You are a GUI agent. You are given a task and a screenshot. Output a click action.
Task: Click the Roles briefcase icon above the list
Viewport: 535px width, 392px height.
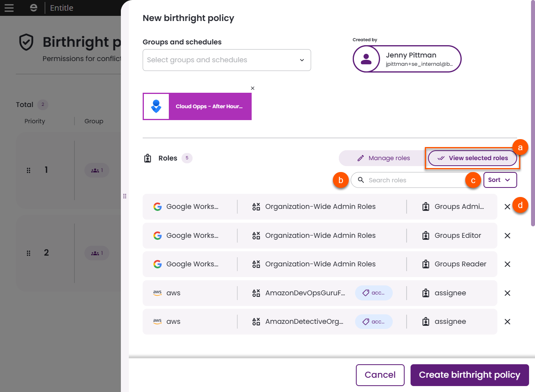(147, 158)
